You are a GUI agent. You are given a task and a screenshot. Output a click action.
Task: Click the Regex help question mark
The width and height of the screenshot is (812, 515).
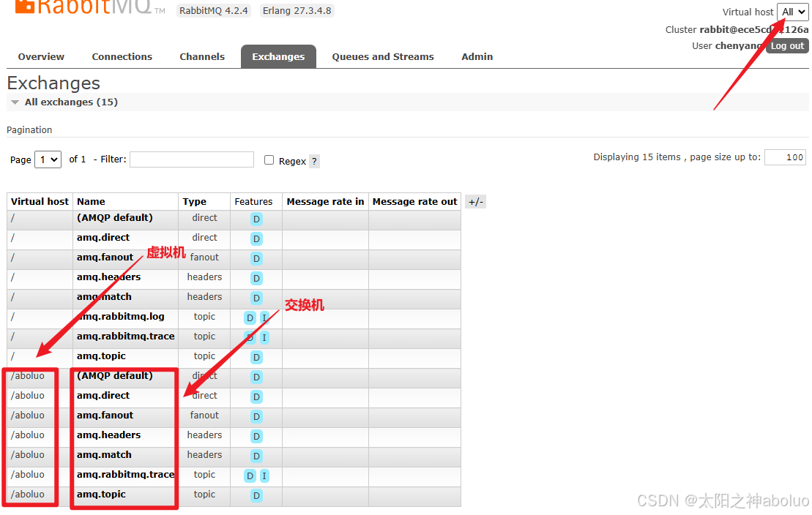[x=314, y=162]
